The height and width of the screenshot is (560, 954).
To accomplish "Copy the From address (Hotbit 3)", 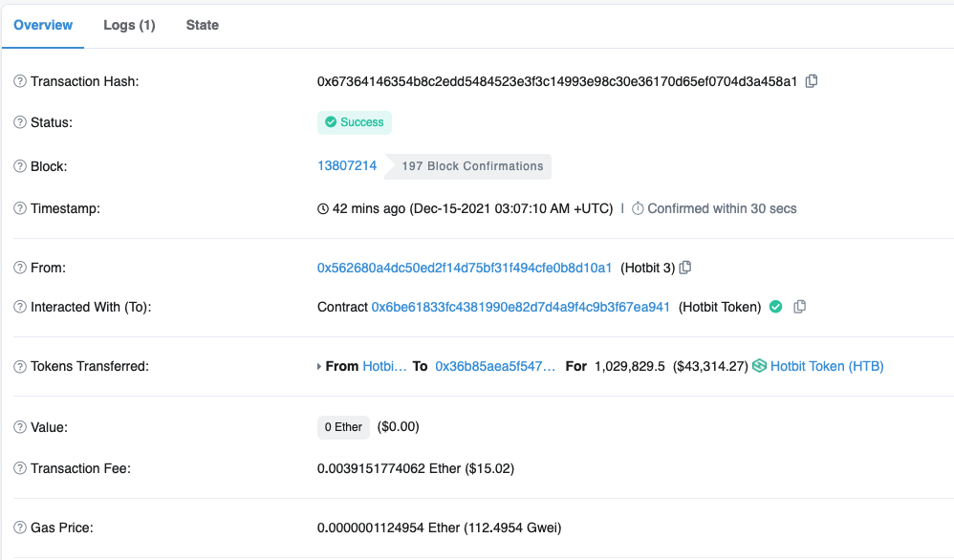I will (x=684, y=268).
